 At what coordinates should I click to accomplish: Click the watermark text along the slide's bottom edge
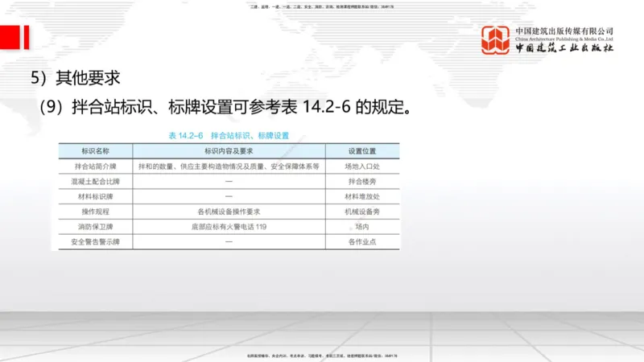click(321, 356)
